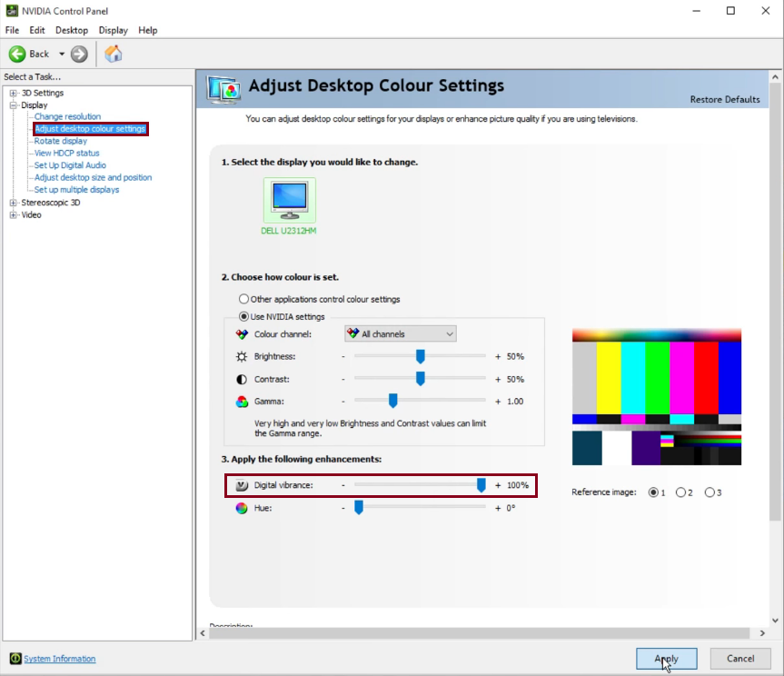The height and width of the screenshot is (676, 784).
Task: Choose reference image 1
Action: coord(653,492)
